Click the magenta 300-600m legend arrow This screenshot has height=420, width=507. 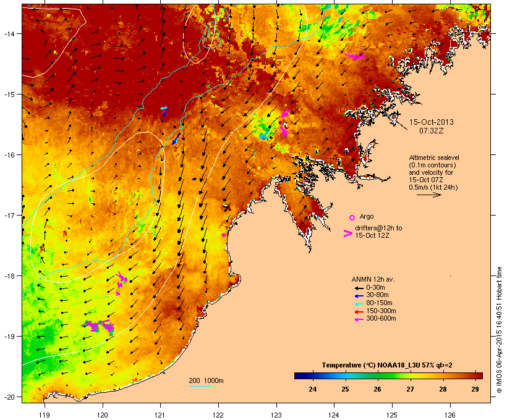click(x=359, y=319)
